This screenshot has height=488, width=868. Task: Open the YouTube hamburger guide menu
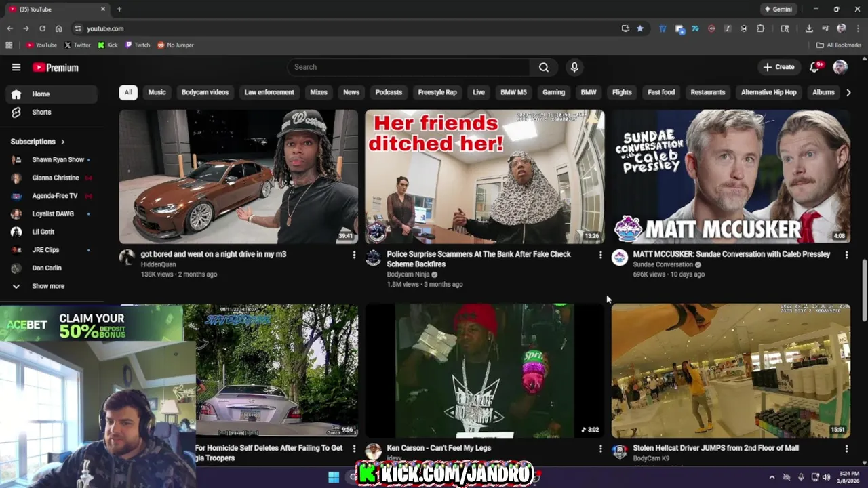click(x=16, y=67)
